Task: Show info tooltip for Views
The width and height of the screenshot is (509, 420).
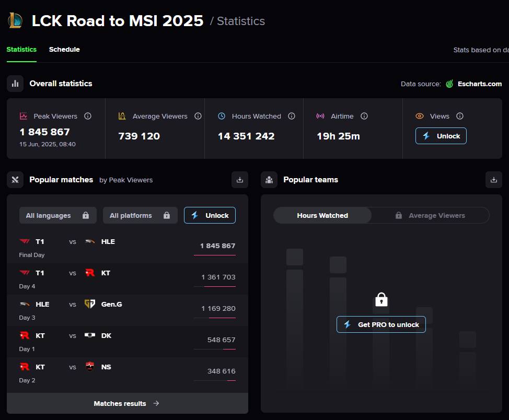Action: (460, 116)
